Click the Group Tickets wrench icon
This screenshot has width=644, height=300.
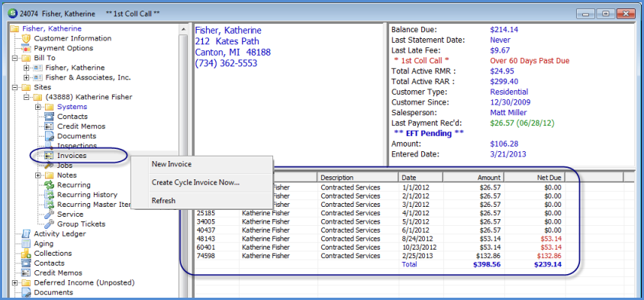point(50,224)
